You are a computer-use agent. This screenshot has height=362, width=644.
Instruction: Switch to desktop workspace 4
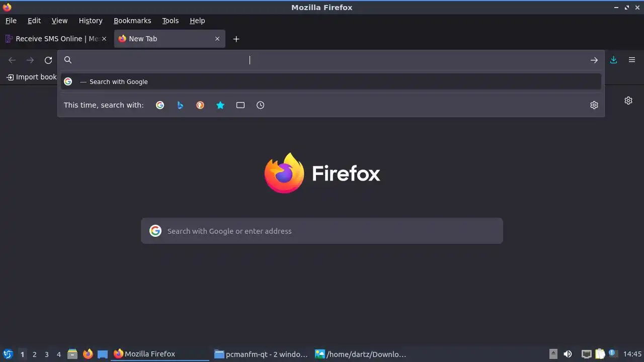pos(59,354)
